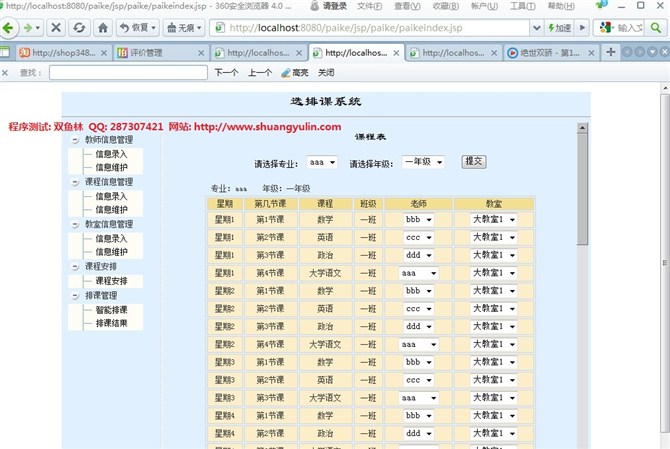Click the search magnifier icon in toolbar

(656, 28)
